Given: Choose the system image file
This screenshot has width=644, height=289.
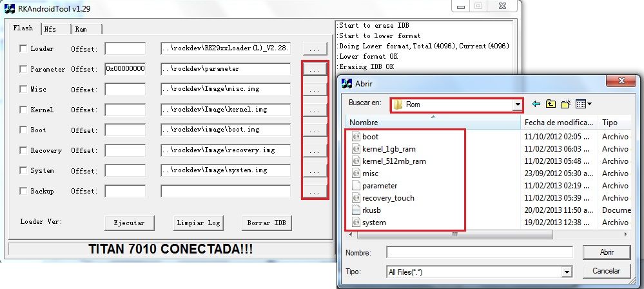Looking at the screenshot, I should (374, 223).
